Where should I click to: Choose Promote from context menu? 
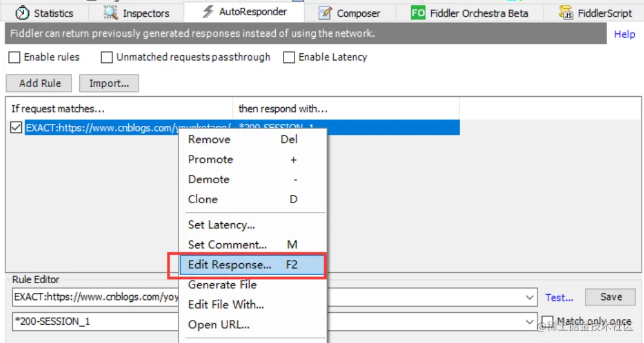(x=253, y=159)
